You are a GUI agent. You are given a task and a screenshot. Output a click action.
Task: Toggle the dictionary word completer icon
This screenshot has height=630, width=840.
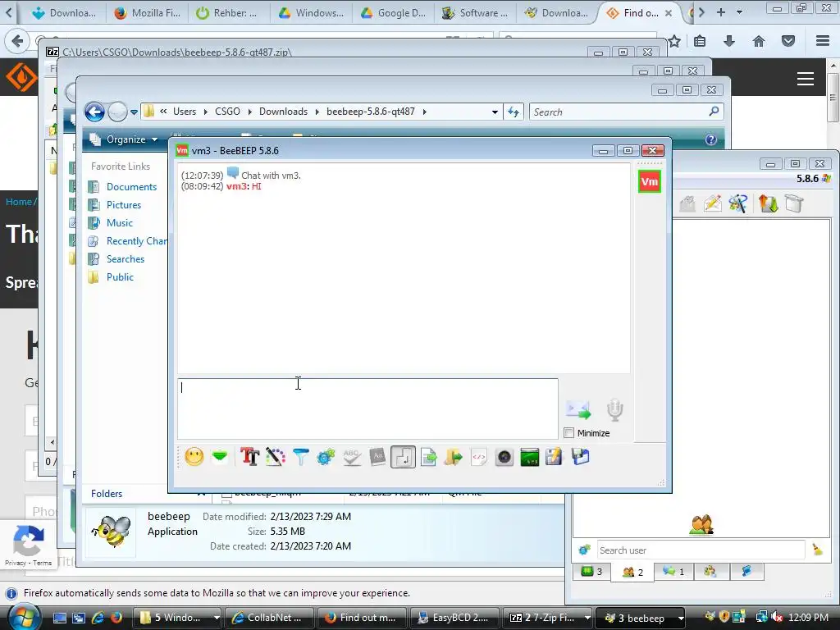click(x=377, y=457)
